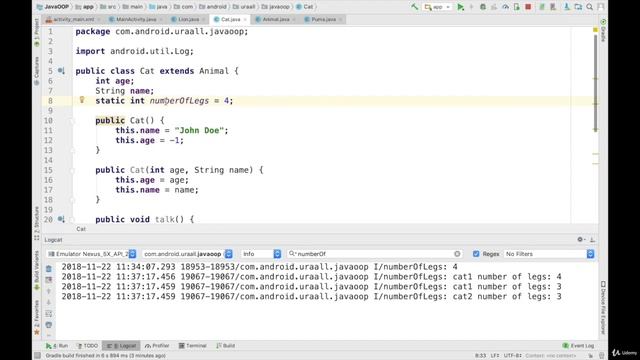Open the Favorites side panel
The image size is (640, 360).
[x=36, y=317]
